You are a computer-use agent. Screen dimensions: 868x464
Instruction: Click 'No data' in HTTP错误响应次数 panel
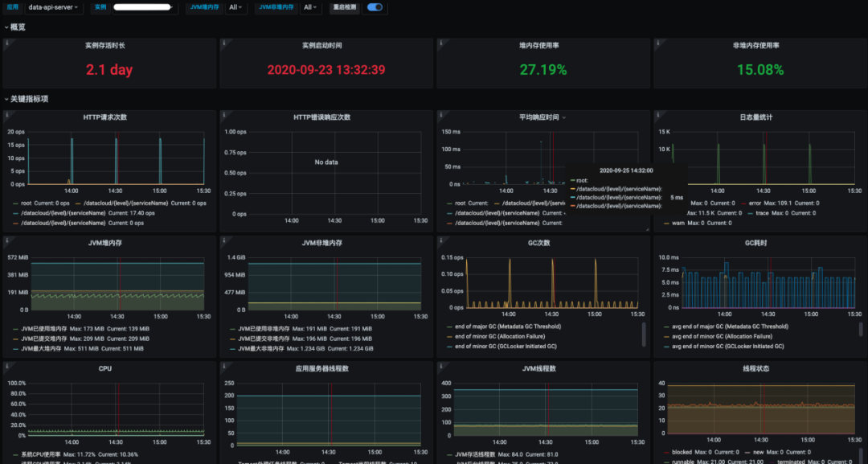(x=326, y=162)
